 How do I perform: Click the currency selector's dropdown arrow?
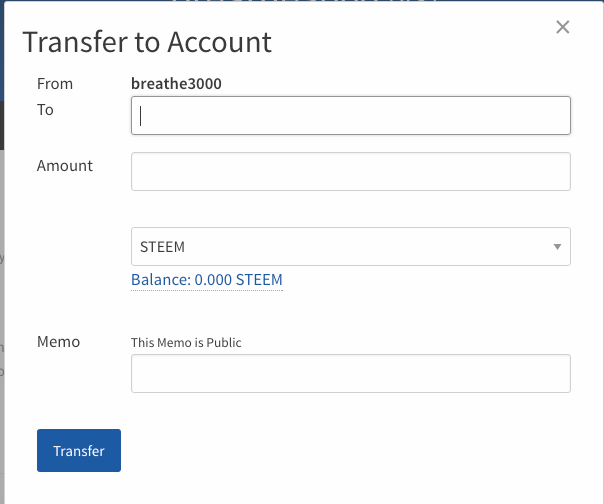[x=556, y=247]
